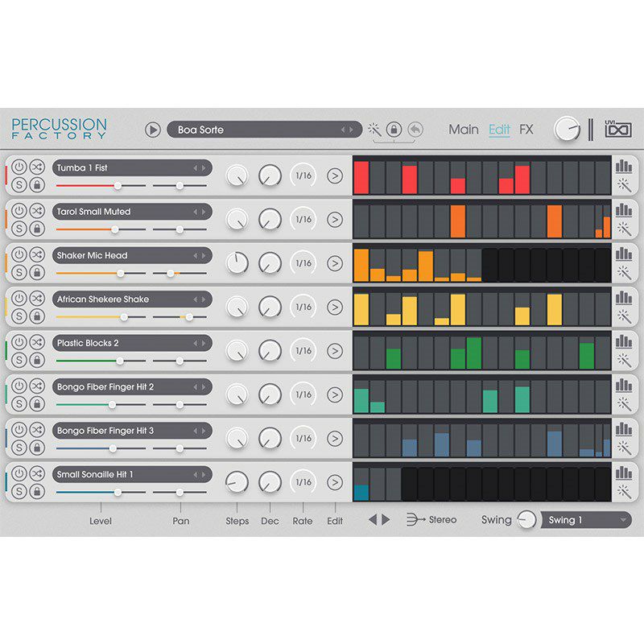Open velocity bars icon for Tarol Small Muted
The height and width of the screenshot is (644, 644).
click(x=623, y=210)
